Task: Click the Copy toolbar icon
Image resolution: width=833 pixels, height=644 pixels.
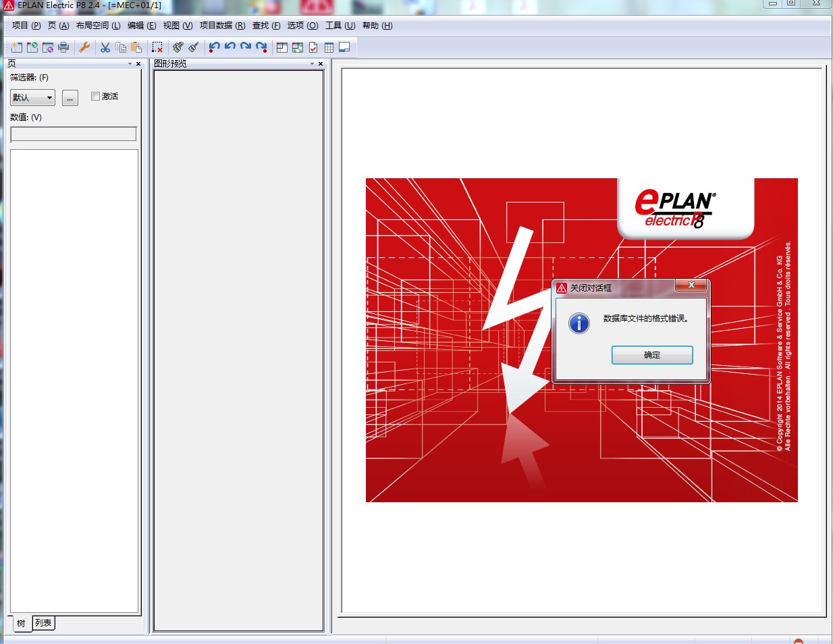Action: tap(121, 47)
